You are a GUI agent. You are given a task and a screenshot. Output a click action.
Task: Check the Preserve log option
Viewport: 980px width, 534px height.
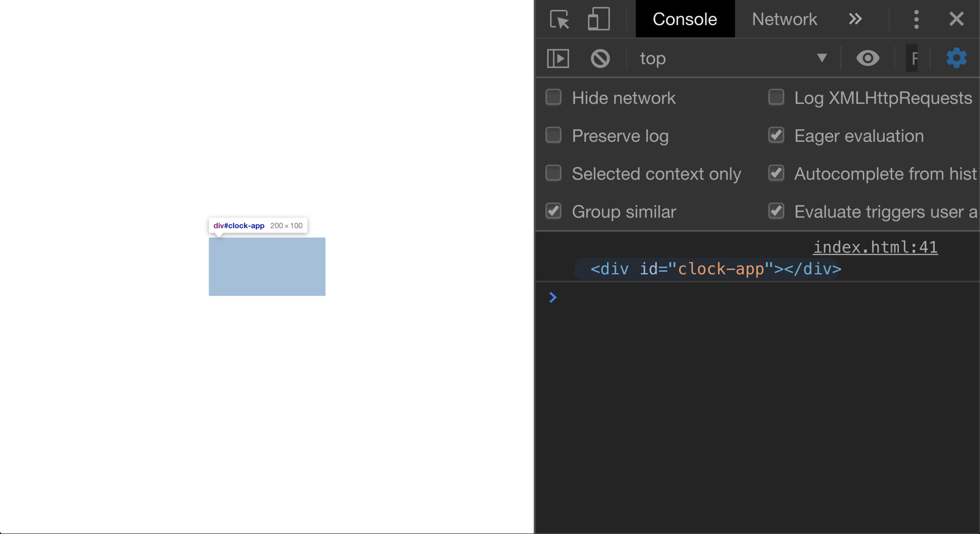pyautogui.click(x=553, y=135)
